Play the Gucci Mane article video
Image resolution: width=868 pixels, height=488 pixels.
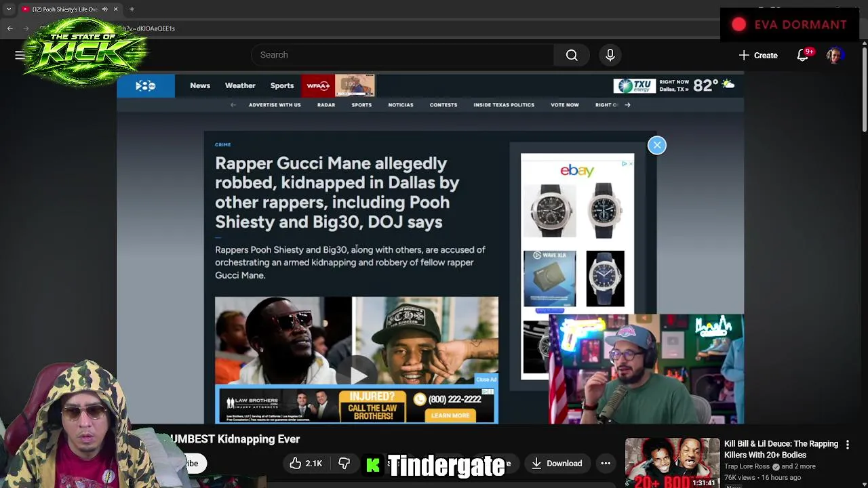[x=357, y=375]
